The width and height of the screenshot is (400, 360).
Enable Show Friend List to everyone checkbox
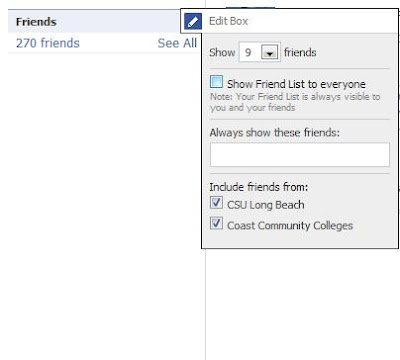[x=216, y=82]
